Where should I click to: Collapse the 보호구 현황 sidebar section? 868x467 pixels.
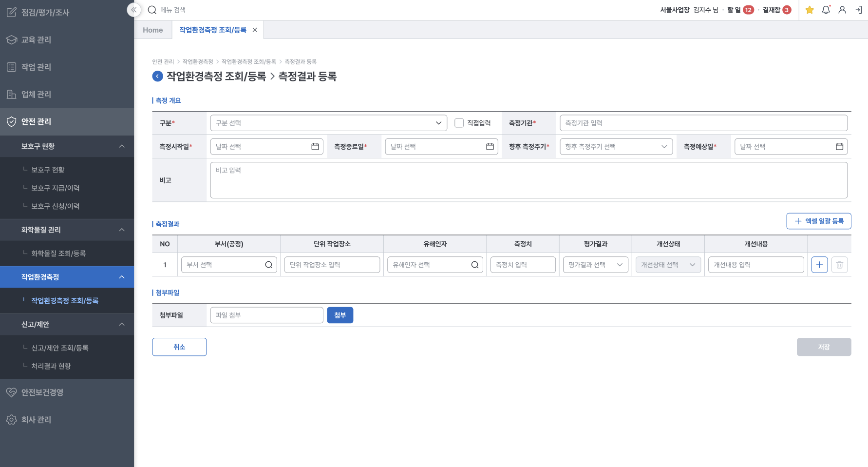point(122,146)
